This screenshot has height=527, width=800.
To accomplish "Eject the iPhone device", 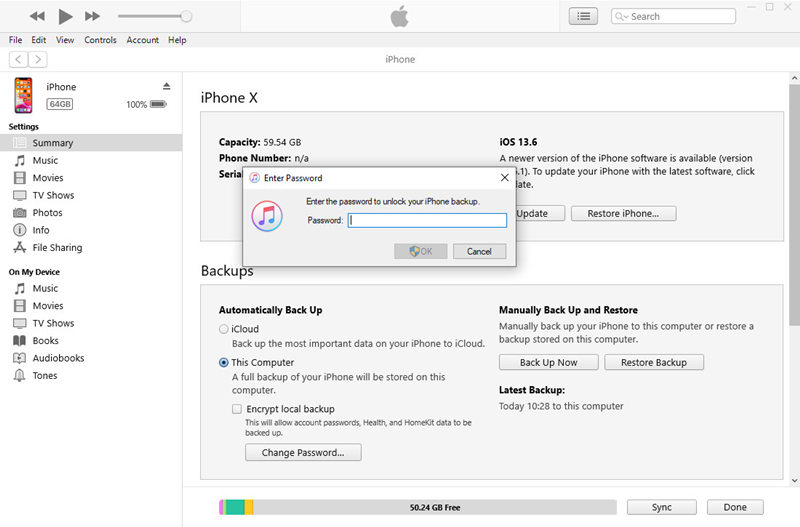I will click(166, 86).
